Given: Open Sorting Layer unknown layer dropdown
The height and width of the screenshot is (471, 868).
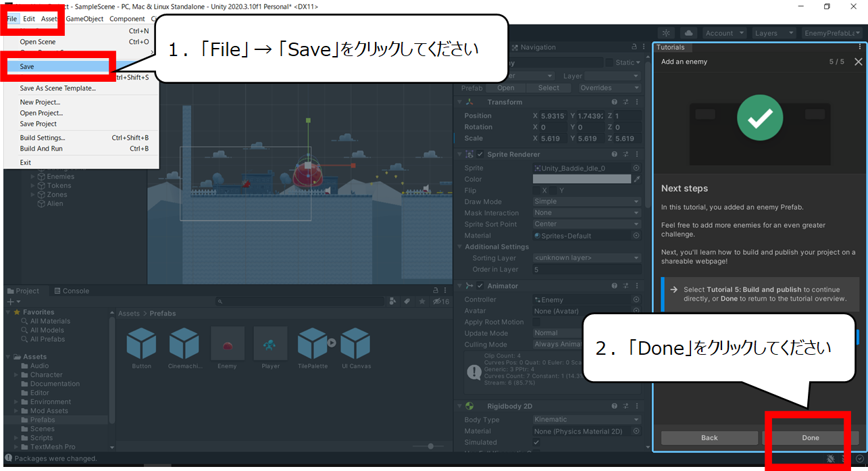Looking at the screenshot, I should tap(586, 258).
